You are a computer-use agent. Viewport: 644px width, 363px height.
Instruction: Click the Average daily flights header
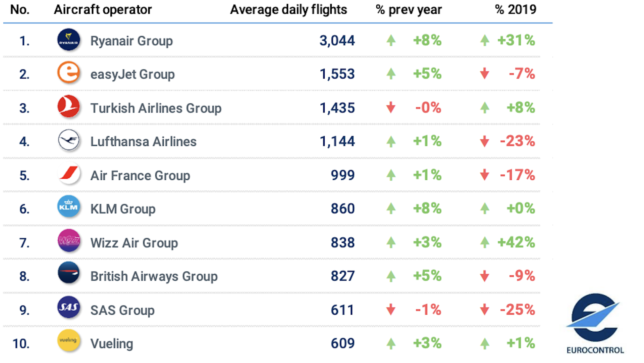tap(288, 9)
